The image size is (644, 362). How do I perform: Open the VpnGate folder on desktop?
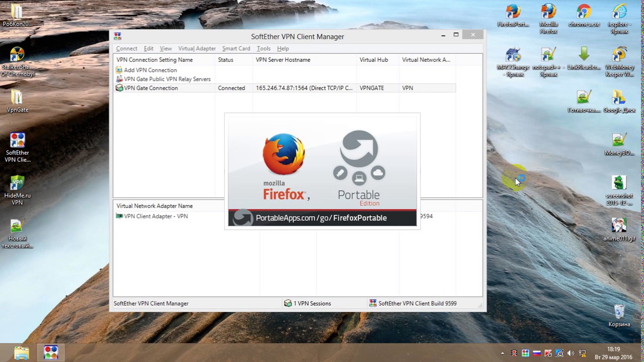pos(17,101)
